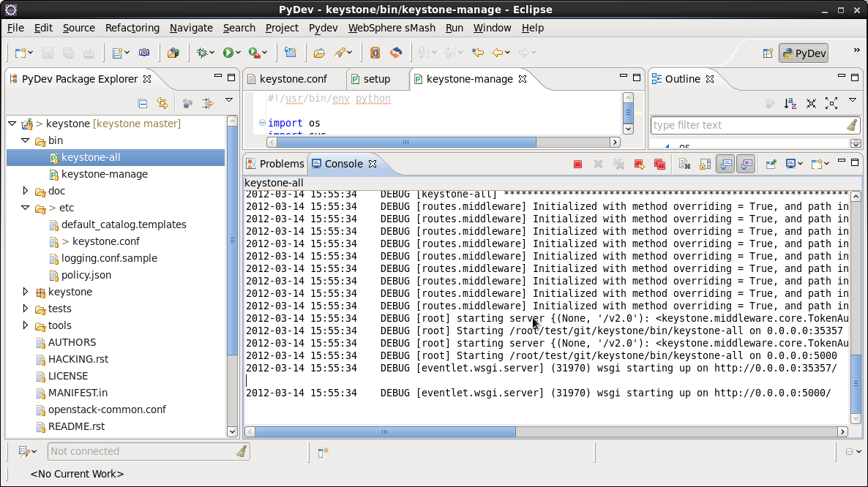This screenshot has width=868, height=487.
Task: Open Package Explorer view menu dropdown
Action: point(229,101)
